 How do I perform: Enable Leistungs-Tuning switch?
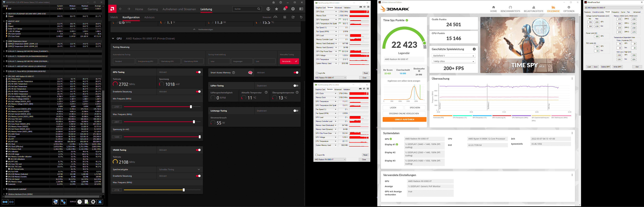(x=296, y=111)
